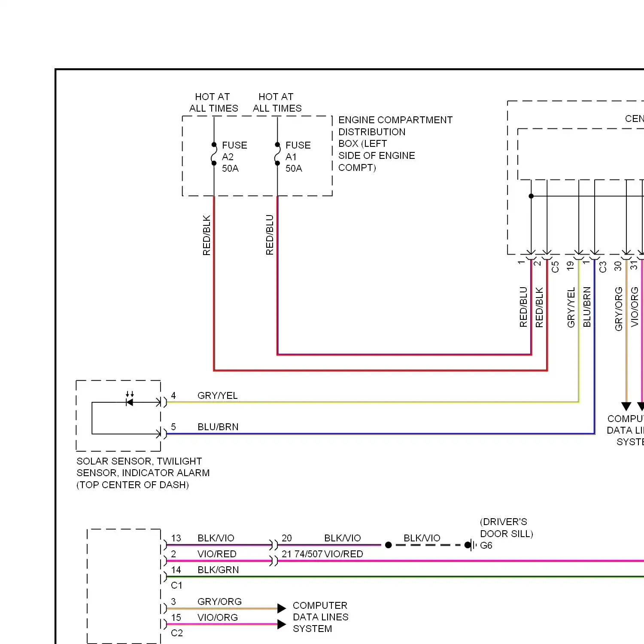This screenshot has height=644, width=644.
Task: Click the 21 74/507 VIO/RED label
Action: [x=322, y=554]
